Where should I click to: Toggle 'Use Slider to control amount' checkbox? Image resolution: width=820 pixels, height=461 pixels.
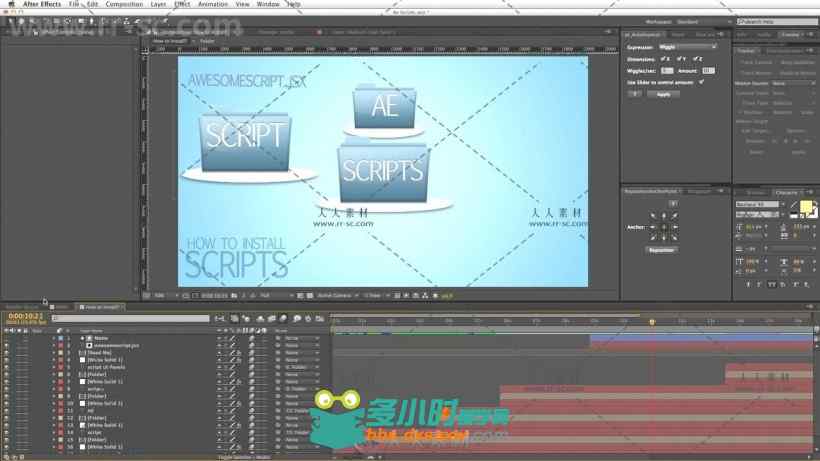tap(701, 82)
